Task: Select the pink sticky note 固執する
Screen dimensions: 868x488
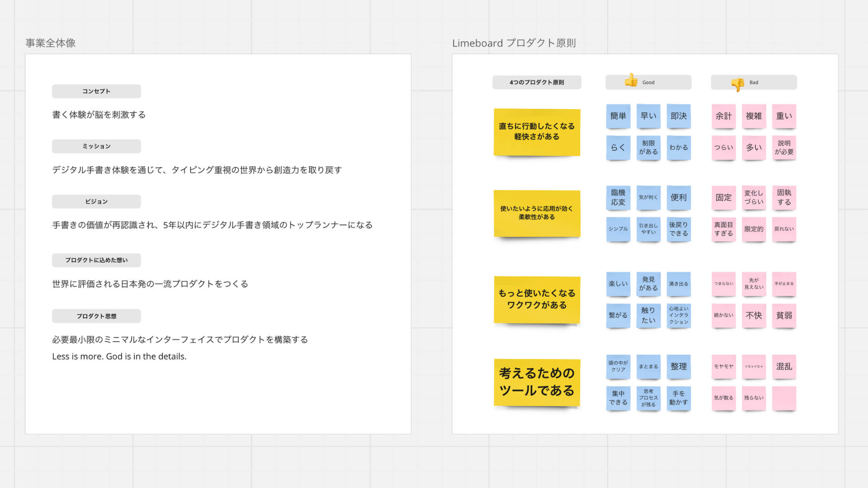Action: (784, 197)
